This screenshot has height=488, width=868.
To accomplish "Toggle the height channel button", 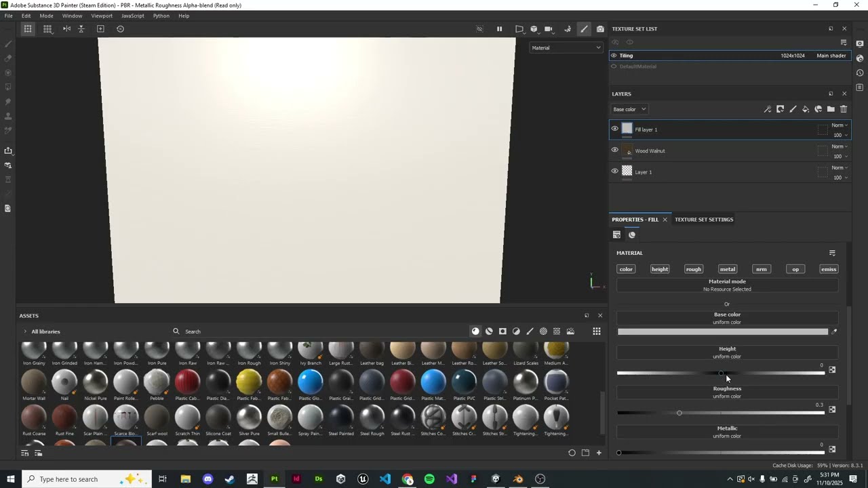I will tap(660, 269).
